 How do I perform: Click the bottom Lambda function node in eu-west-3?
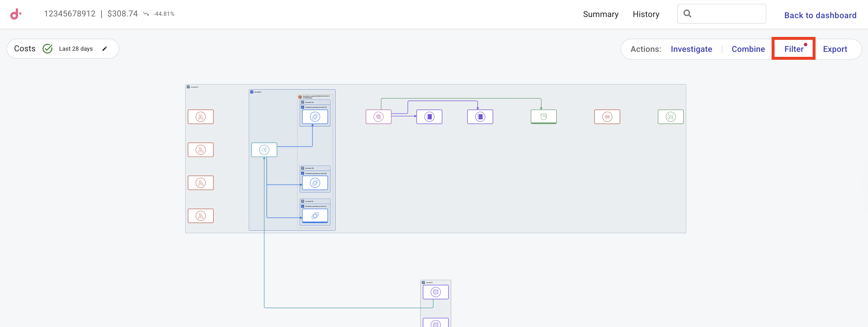tap(200, 216)
